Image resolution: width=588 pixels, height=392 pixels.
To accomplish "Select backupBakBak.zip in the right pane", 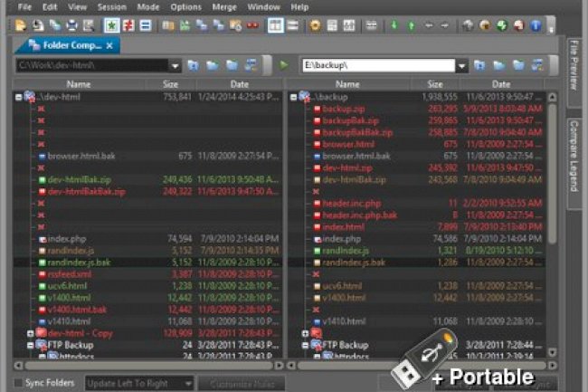I will tap(357, 132).
